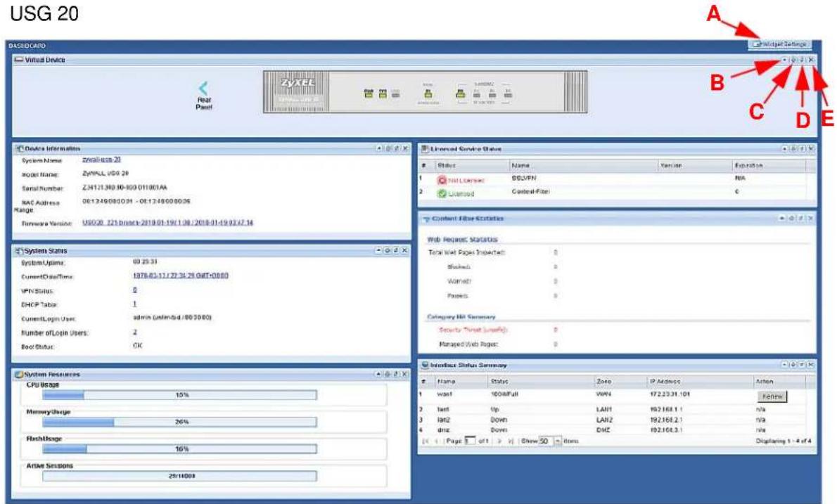Open the Show items count dropdown

click(558, 441)
